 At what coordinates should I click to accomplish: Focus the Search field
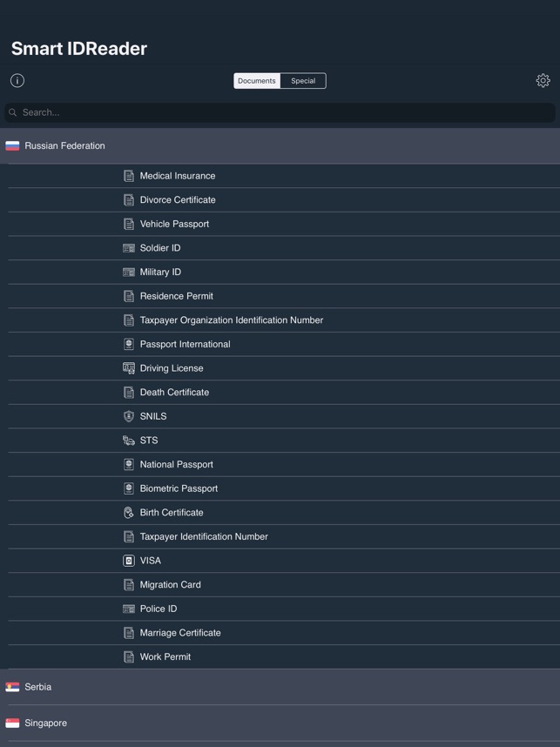[280, 112]
